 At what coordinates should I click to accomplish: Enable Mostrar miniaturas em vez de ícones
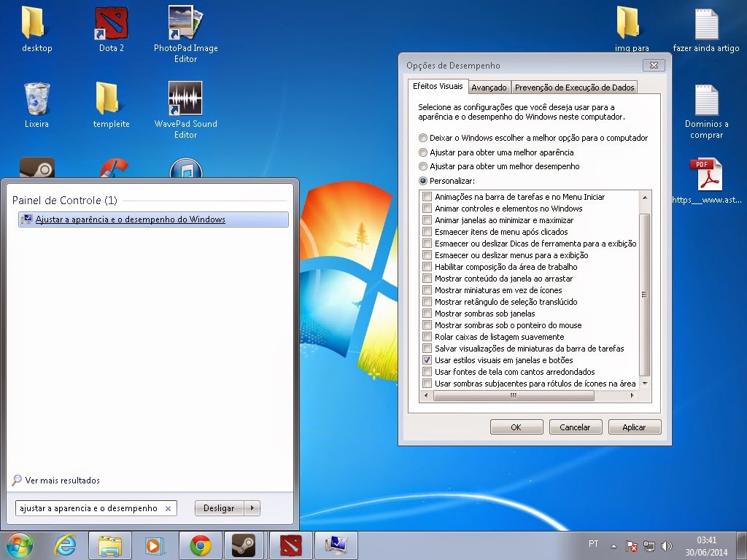(427, 290)
